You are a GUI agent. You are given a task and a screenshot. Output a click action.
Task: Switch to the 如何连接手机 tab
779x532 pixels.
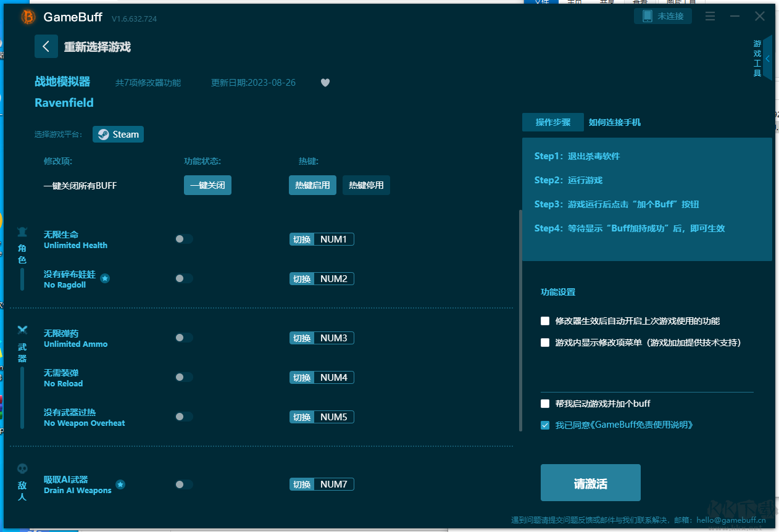[x=615, y=122]
